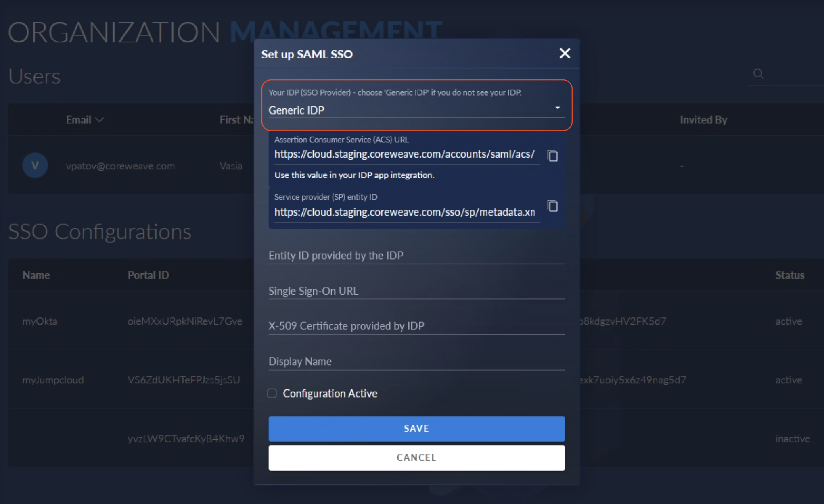824x504 pixels.
Task: Click the Portal ID column header
Action: 148,275
